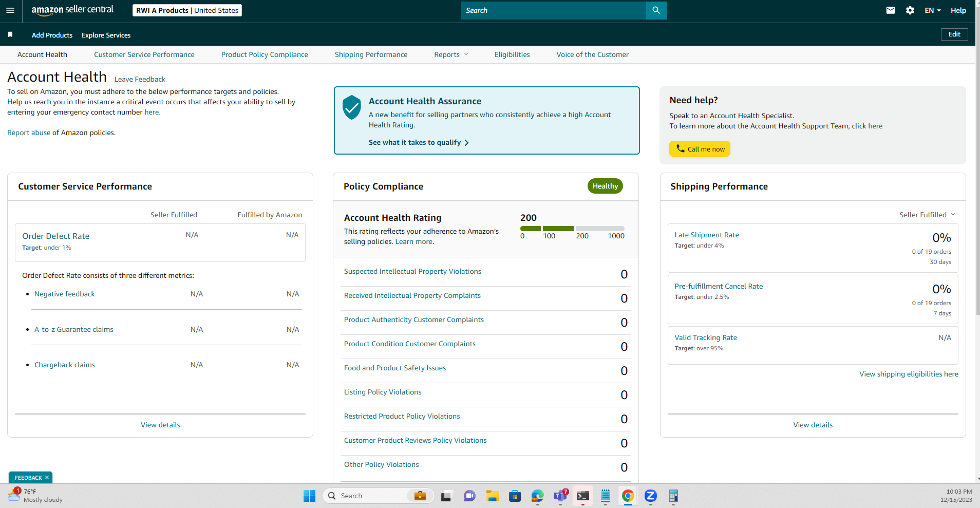Viewport: 980px width, 508px height.
Task: Click the briefcase icon in taskbar search
Action: (x=420, y=496)
